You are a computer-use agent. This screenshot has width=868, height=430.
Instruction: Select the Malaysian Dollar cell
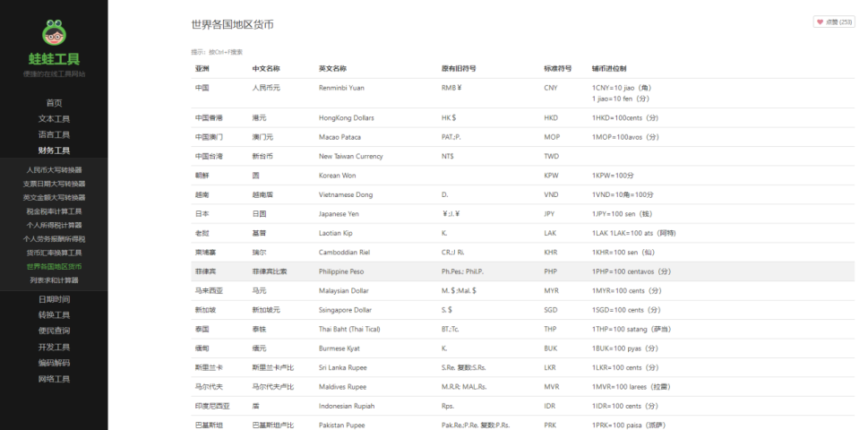(343, 290)
